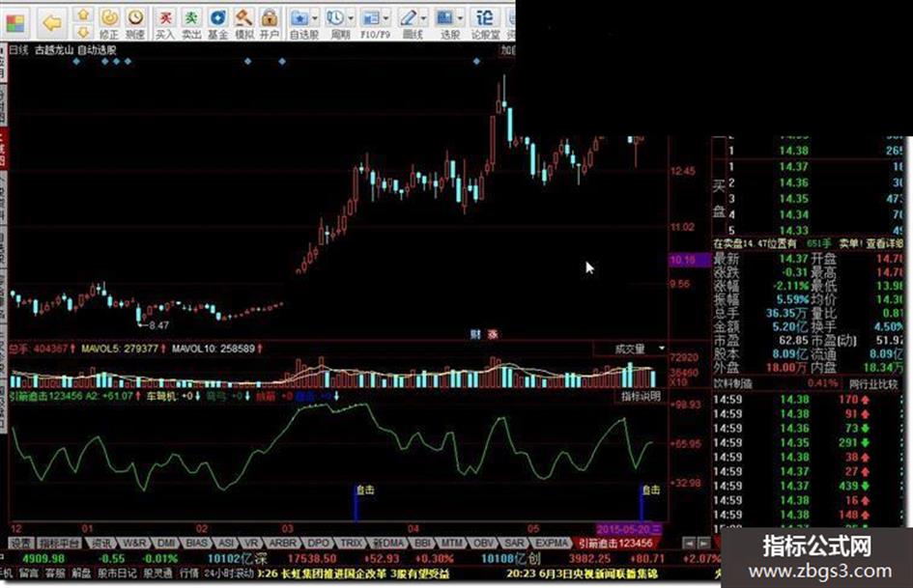Open the 24小时滚动 news ticker

(229, 574)
